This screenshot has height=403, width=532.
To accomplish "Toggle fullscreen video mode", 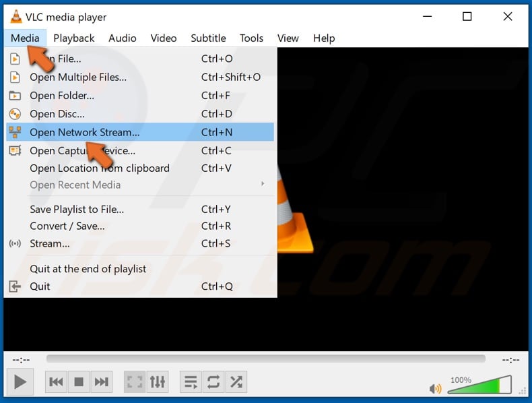I will tap(135, 382).
